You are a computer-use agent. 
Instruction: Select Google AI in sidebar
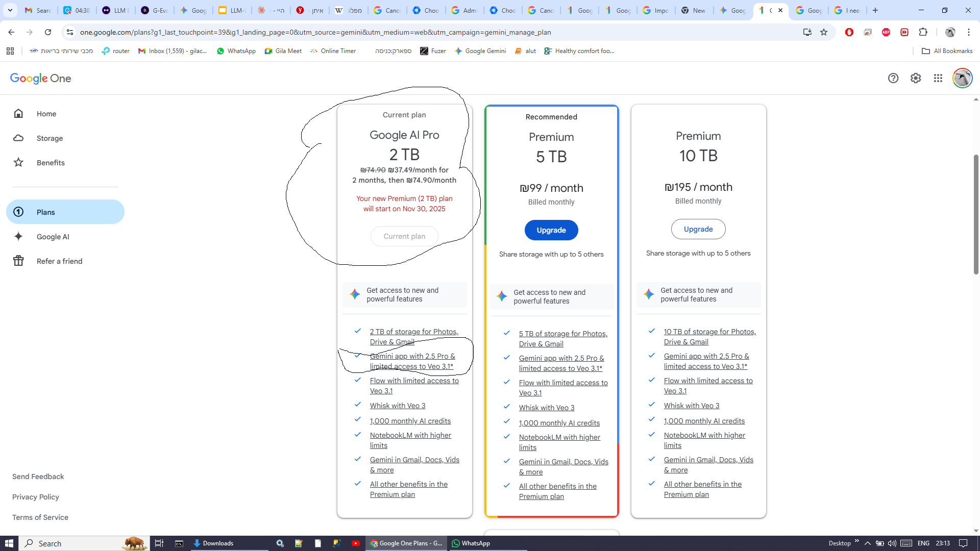[x=53, y=237]
